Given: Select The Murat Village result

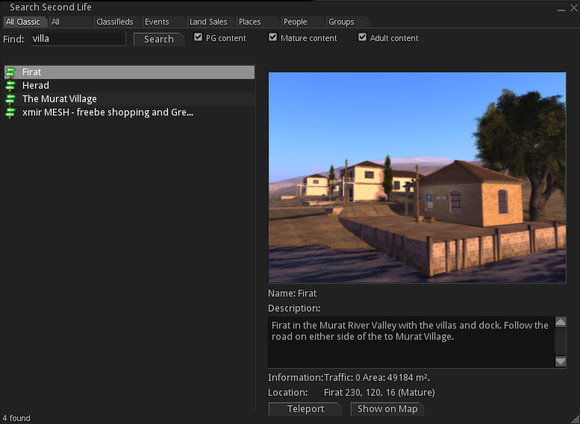Looking at the screenshot, I should point(129,99).
